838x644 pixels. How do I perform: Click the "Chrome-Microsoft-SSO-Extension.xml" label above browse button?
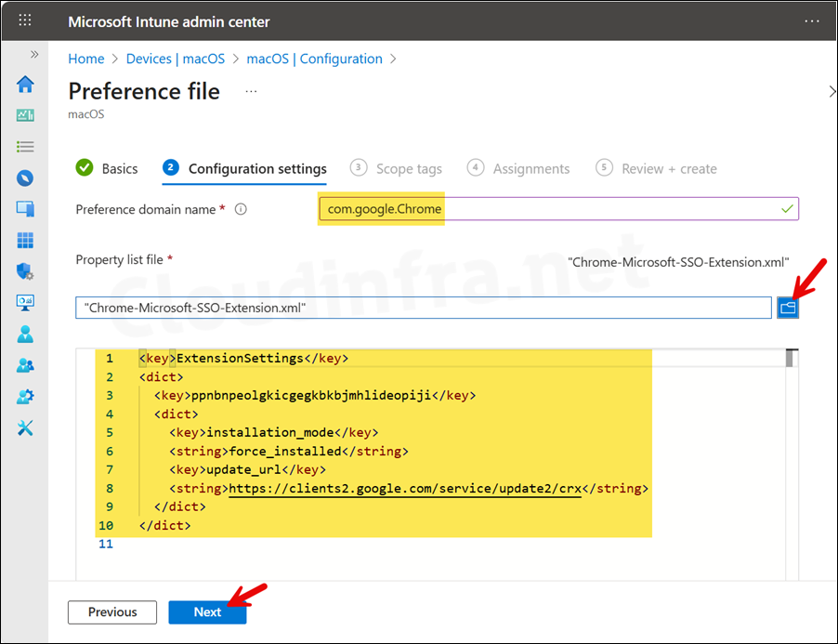coord(678,262)
